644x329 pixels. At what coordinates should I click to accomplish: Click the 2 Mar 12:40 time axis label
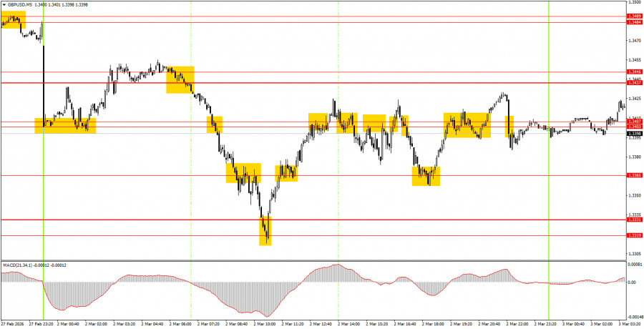click(321, 324)
